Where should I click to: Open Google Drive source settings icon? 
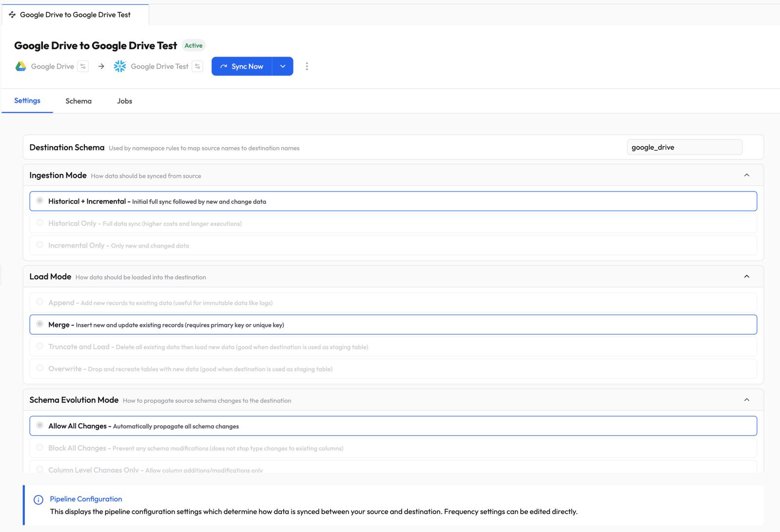point(83,66)
